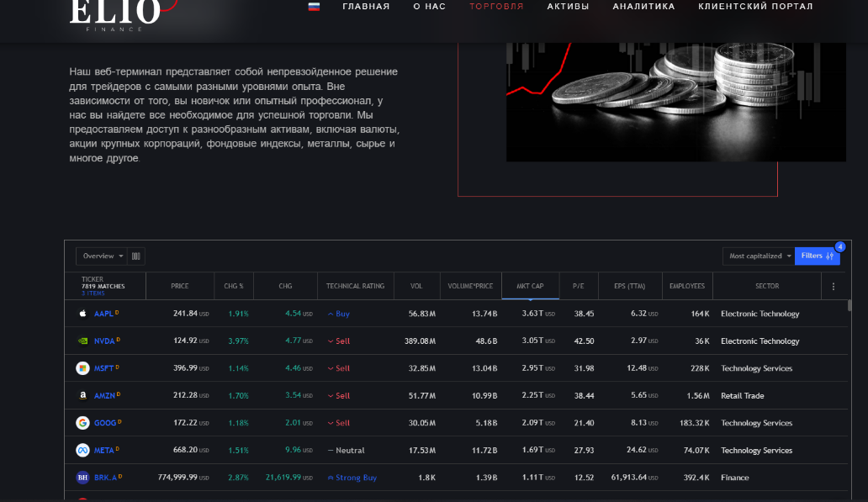Open the META ticker link
The height and width of the screenshot is (502, 868).
pyautogui.click(x=103, y=450)
